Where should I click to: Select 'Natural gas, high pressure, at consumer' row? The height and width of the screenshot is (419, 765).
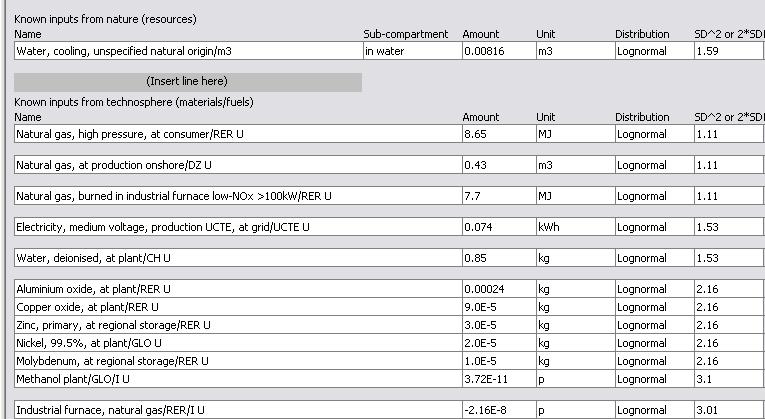coord(187,134)
